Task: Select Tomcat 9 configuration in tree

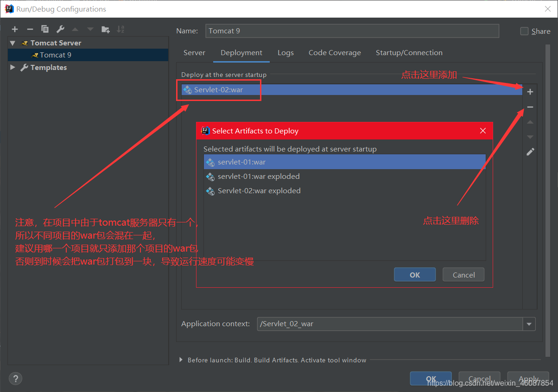Action: pyautogui.click(x=88, y=55)
